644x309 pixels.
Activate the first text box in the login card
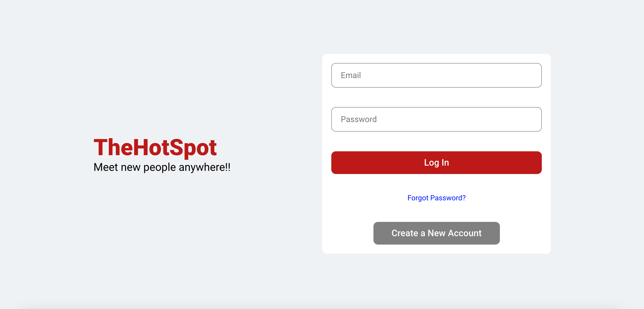tap(436, 75)
